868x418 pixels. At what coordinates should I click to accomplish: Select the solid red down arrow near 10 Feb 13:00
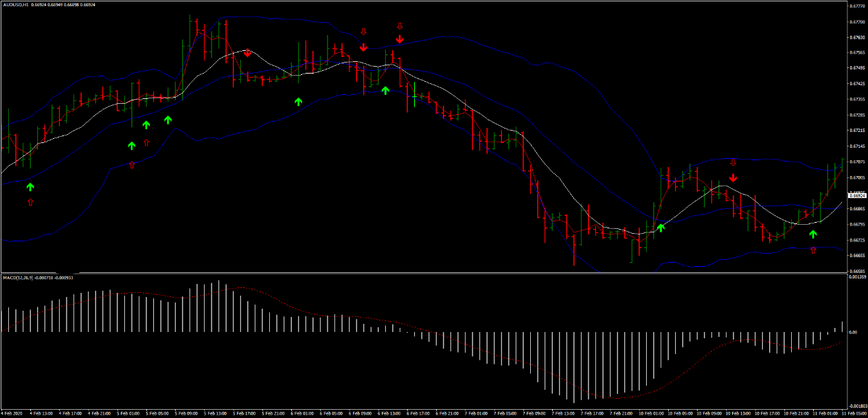pyautogui.click(x=733, y=178)
